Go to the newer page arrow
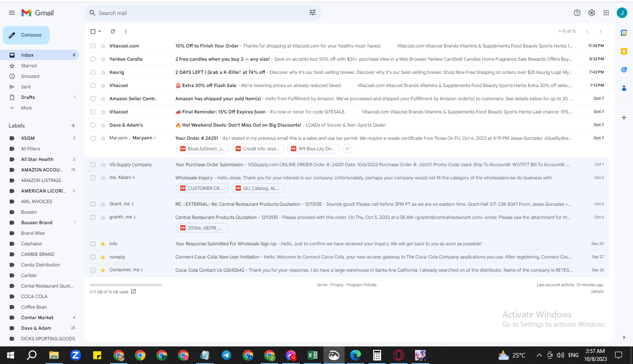633x364 pixels. pyautogui.click(x=587, y=31)
